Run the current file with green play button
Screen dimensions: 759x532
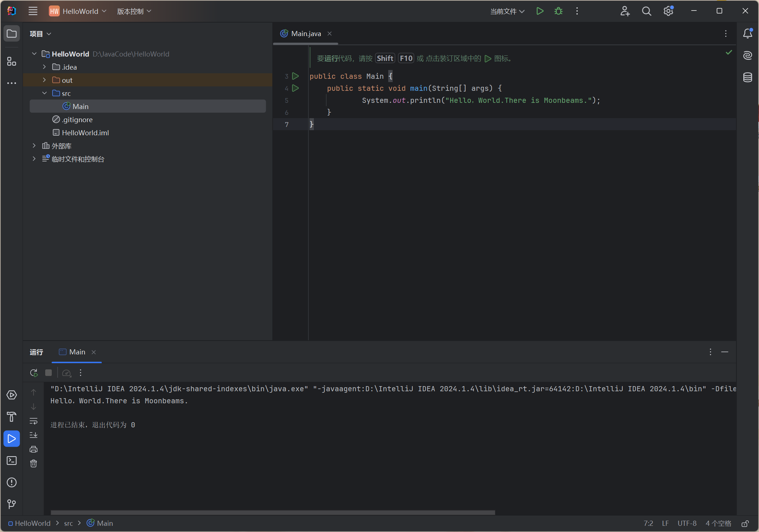pyautogui.click(x=540, y=11)
